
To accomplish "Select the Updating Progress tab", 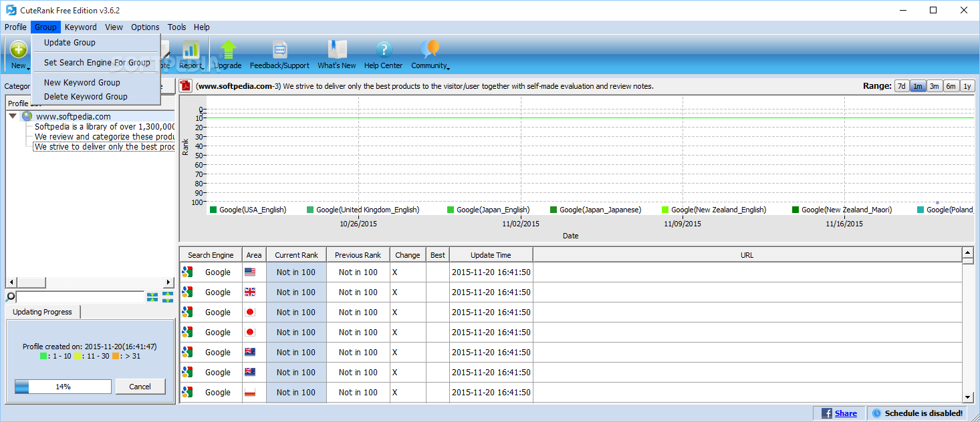I will tap(42, 312).
